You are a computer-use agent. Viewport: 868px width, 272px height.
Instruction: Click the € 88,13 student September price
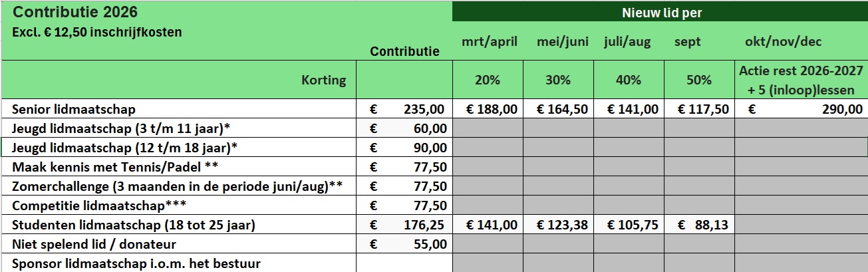point(698,225)
